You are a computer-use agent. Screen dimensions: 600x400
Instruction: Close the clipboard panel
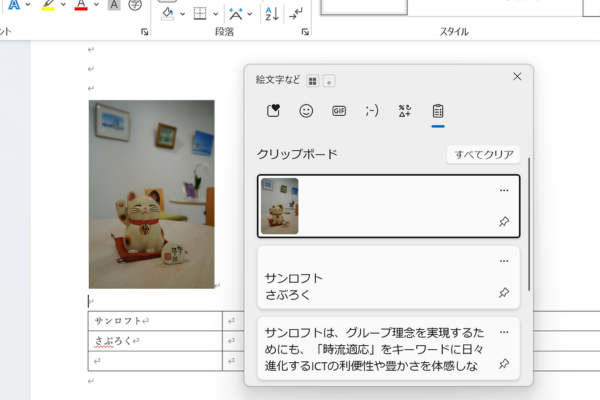(x=517, y=76)
